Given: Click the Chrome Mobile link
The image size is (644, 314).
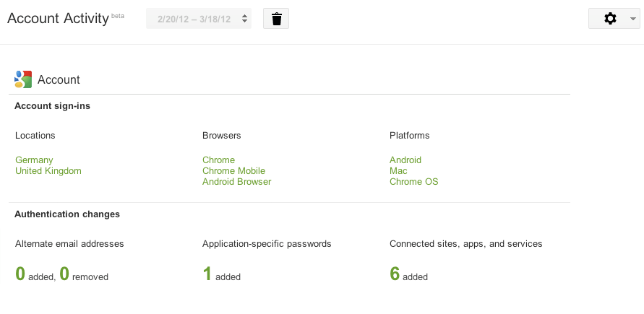Looking at the screenshot, I should click(x=233, y=171).
